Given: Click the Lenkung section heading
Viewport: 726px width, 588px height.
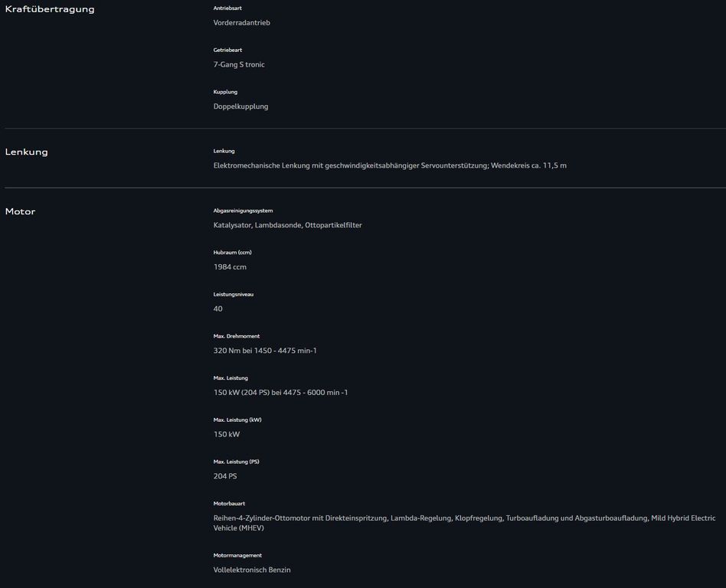Looking at the screenshot, I should tap(27, 152).
